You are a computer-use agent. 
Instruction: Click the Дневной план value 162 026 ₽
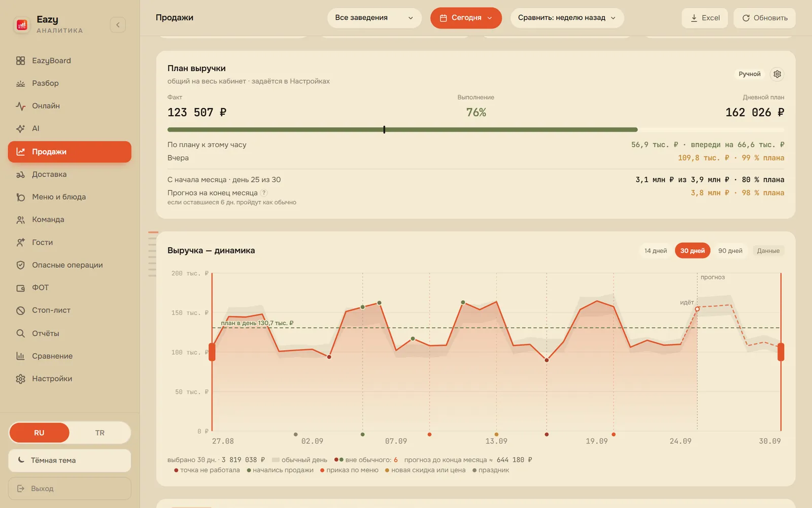755,112
